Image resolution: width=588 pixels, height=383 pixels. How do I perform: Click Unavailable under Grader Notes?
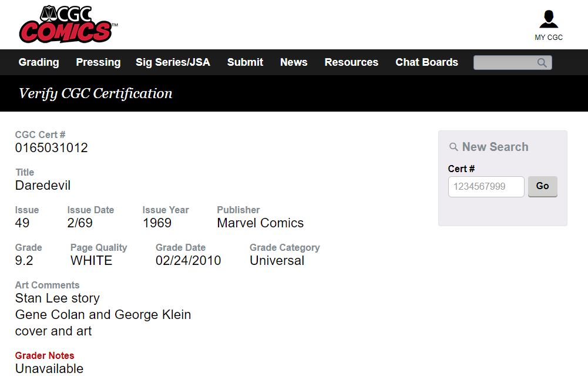(x=49, y=369)
